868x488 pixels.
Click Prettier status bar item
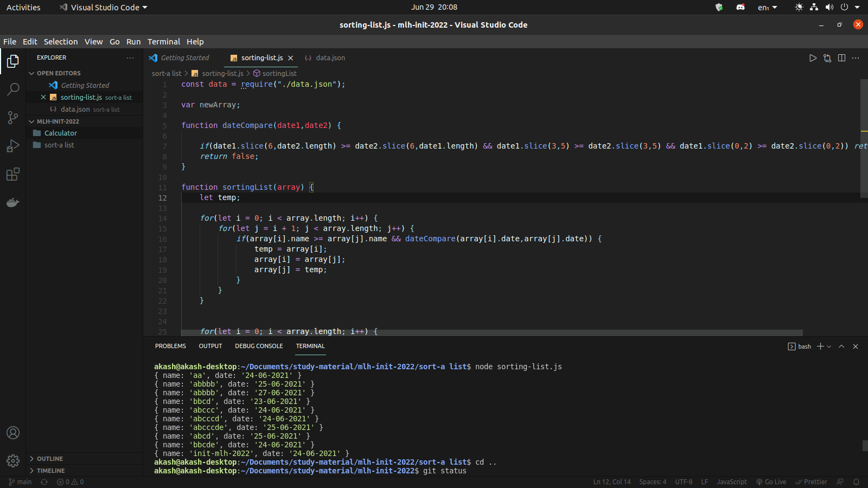click(x=811, y=482)
